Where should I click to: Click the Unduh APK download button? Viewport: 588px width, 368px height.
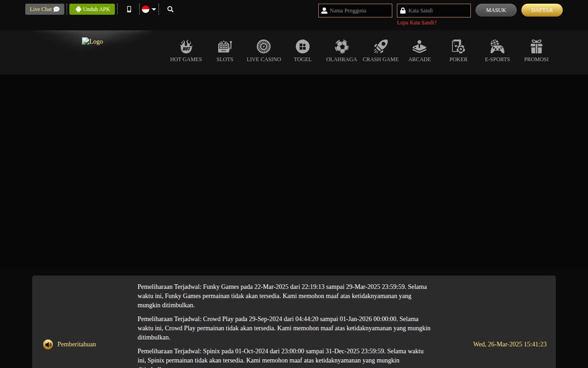(x=92, y=9)
